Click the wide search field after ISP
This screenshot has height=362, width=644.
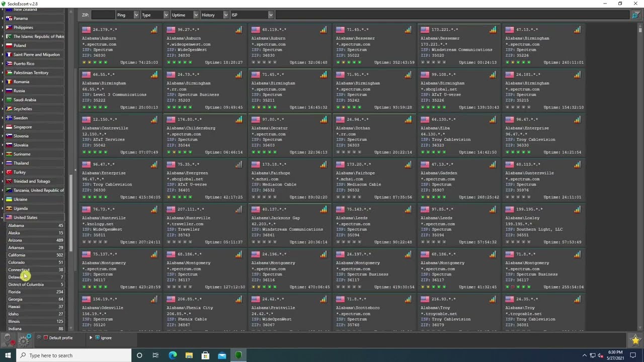tap(452, 15)
